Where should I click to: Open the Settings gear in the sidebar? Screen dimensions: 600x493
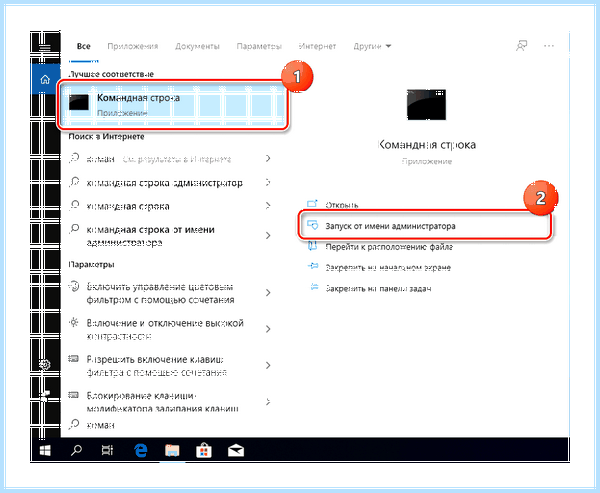coord(45,364)
